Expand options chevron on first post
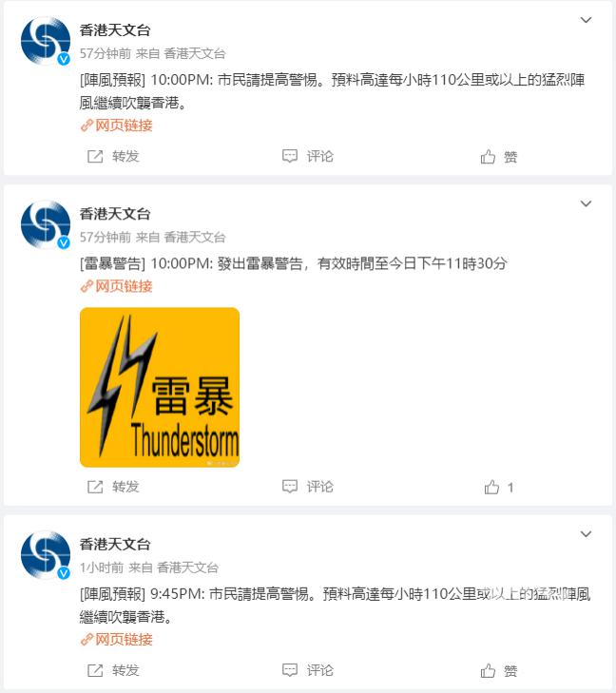Image resolution: width=616 pixels, height=693 pixels. pos(586,20)
